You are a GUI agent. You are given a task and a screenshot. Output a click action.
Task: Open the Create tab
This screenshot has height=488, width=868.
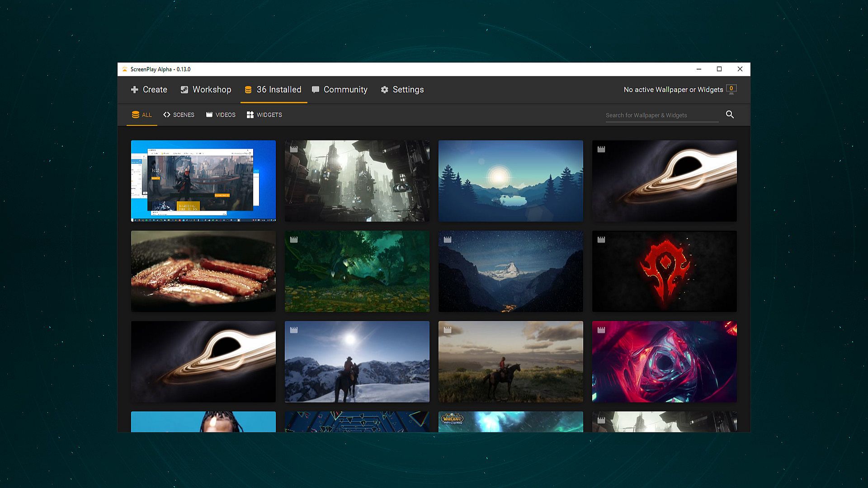click(x=149, y=89)
